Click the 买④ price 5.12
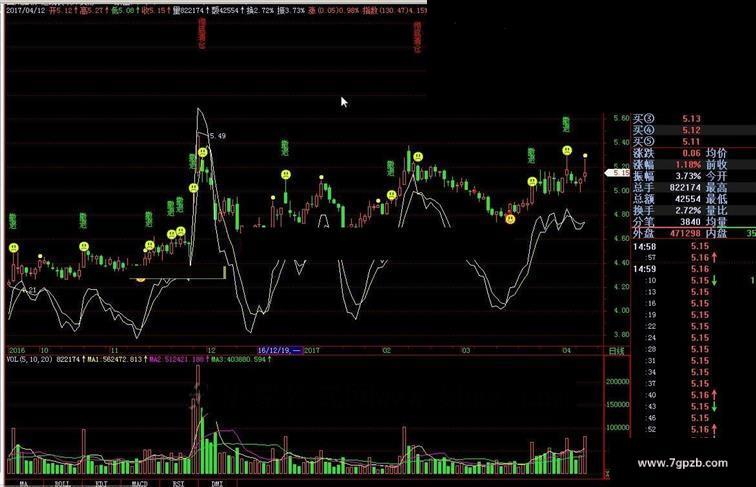 click(691, 130)
